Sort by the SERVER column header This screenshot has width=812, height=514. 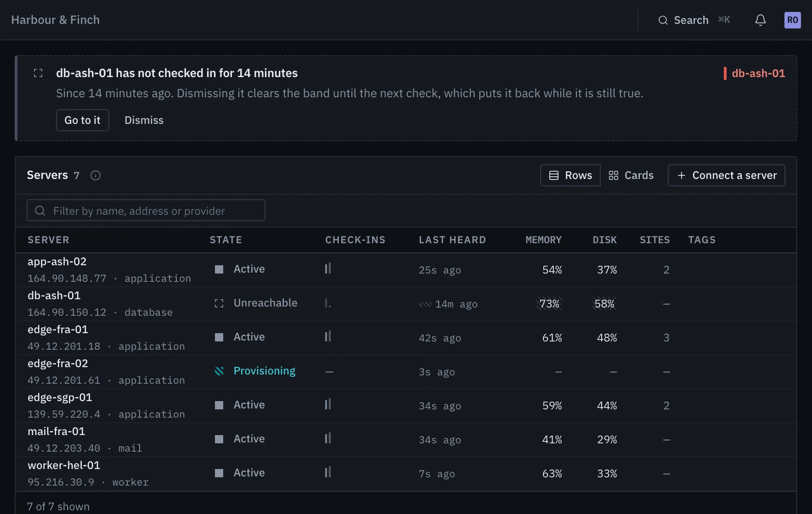[x=48, y=240]
